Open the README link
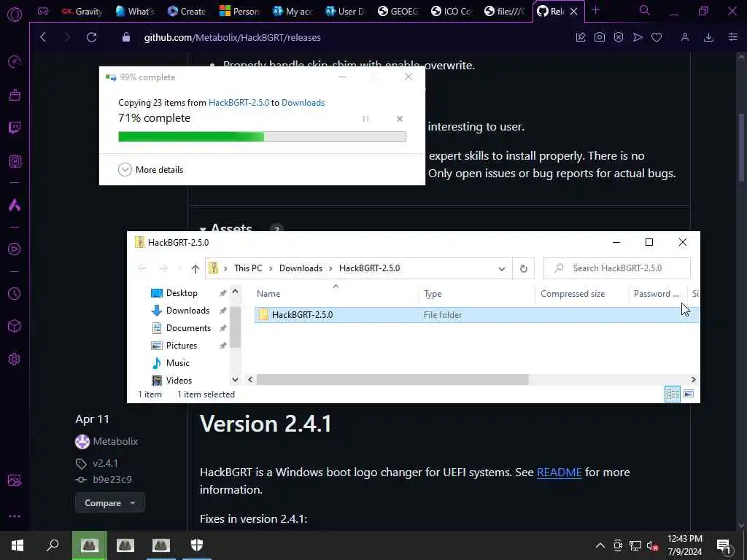The image size is (747, 560). [x=559, y=472]
